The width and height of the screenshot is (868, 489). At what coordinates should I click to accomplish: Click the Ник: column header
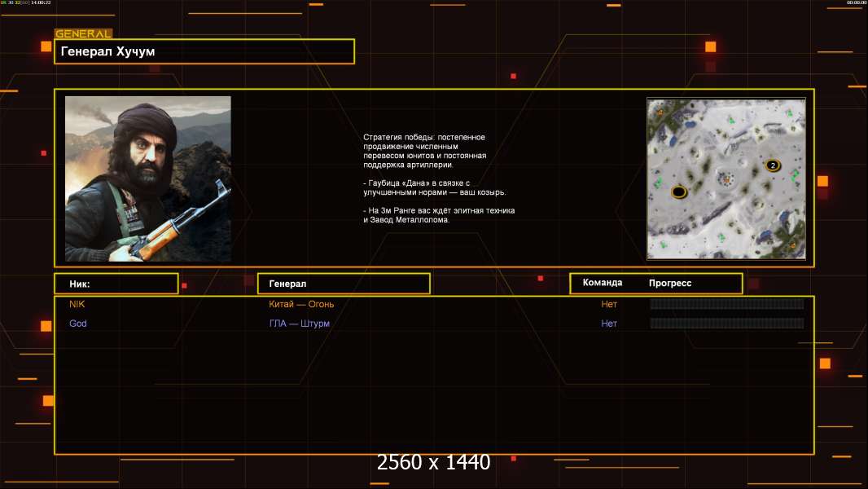(116, 284)
